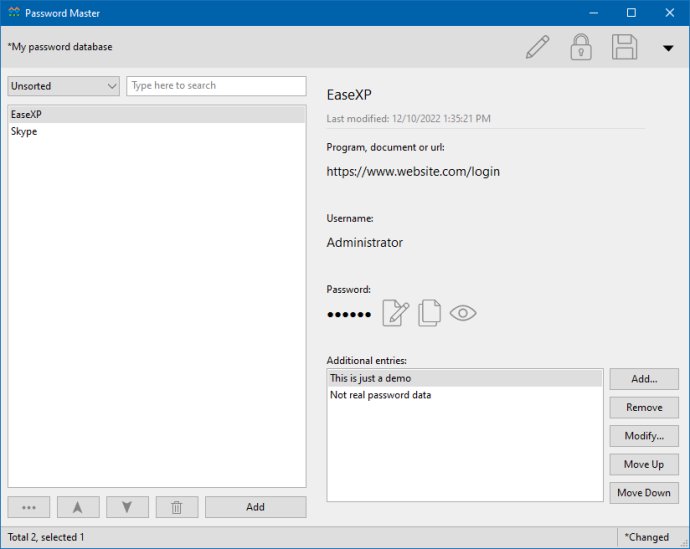Open the Unsorted sorting dropdown
The width and height of the screenshot is (690, 549).
63,86
